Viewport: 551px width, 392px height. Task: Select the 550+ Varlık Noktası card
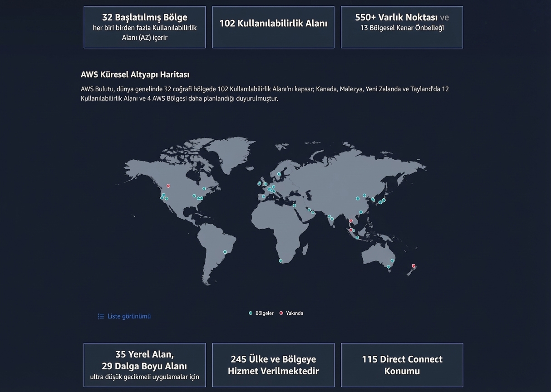coord(402,27)
